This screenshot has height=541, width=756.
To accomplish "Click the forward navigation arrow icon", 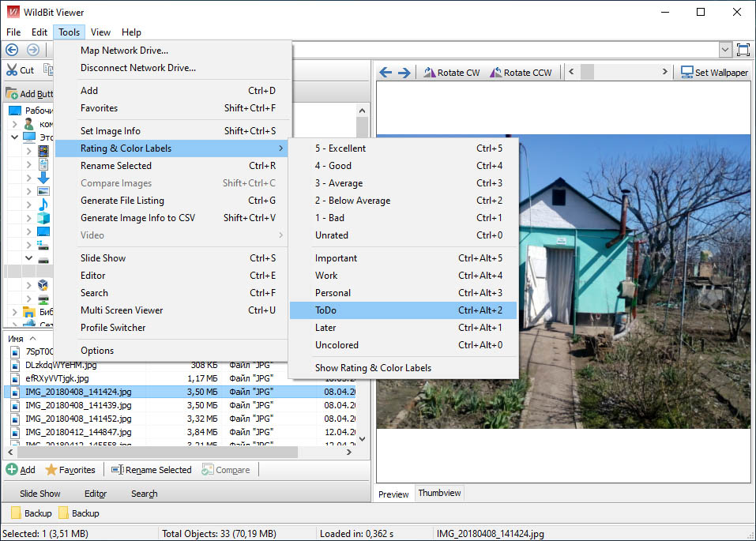I will (33, 50).
